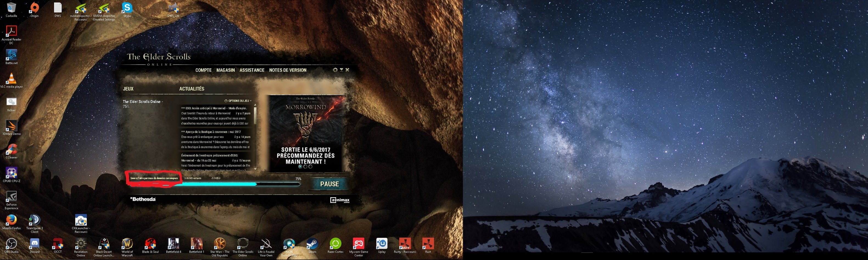Select the GeForce Experience icon

coord(12,200)
